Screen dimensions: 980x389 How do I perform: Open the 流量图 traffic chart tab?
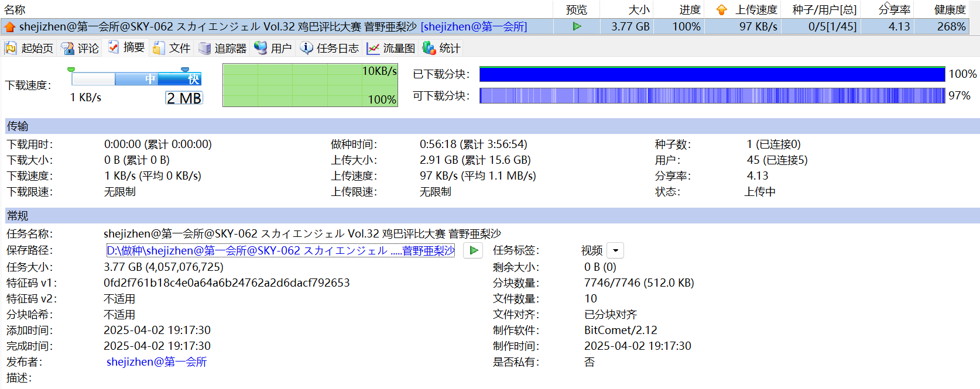point(391,48)
